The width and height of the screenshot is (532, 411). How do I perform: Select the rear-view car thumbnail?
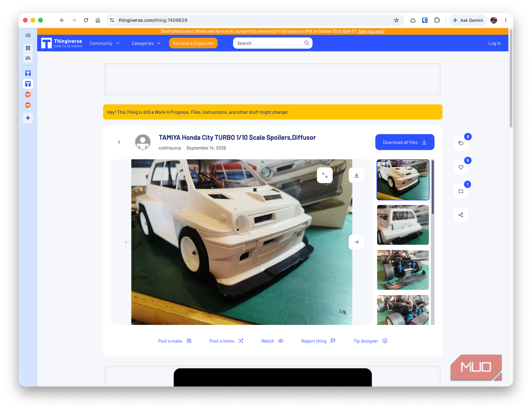(x=403, y=225)
